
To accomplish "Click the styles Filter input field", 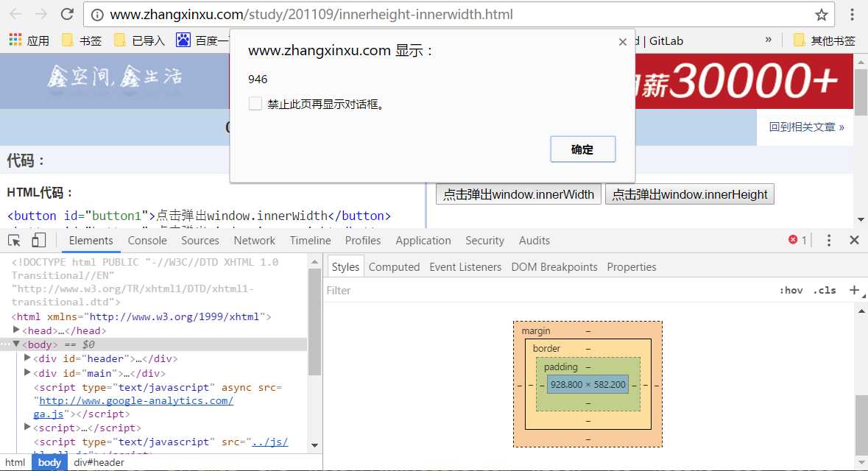I will pyautogui.click(x=548, y=291).
